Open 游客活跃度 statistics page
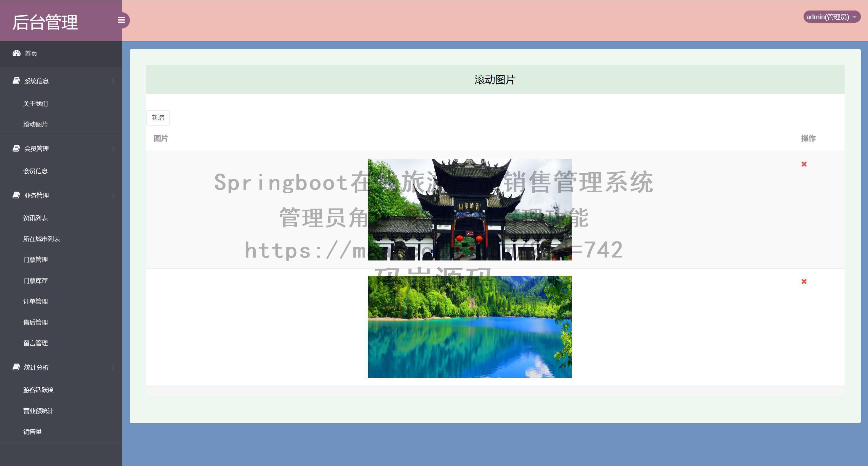Viewport: 868px width, 466px height. 38,390
